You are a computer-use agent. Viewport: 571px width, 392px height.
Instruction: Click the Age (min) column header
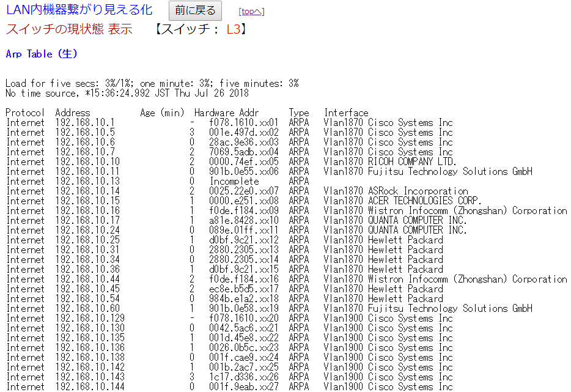(162, 113)
